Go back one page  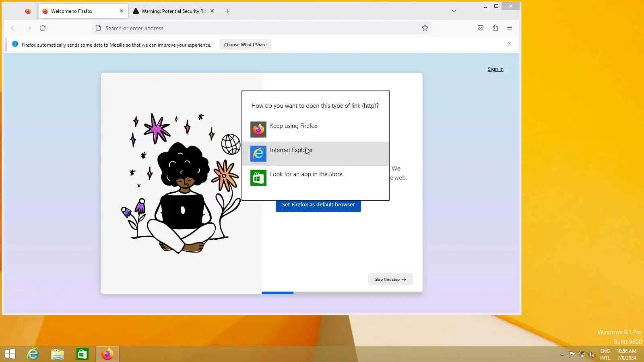click(x=14, y=28)
